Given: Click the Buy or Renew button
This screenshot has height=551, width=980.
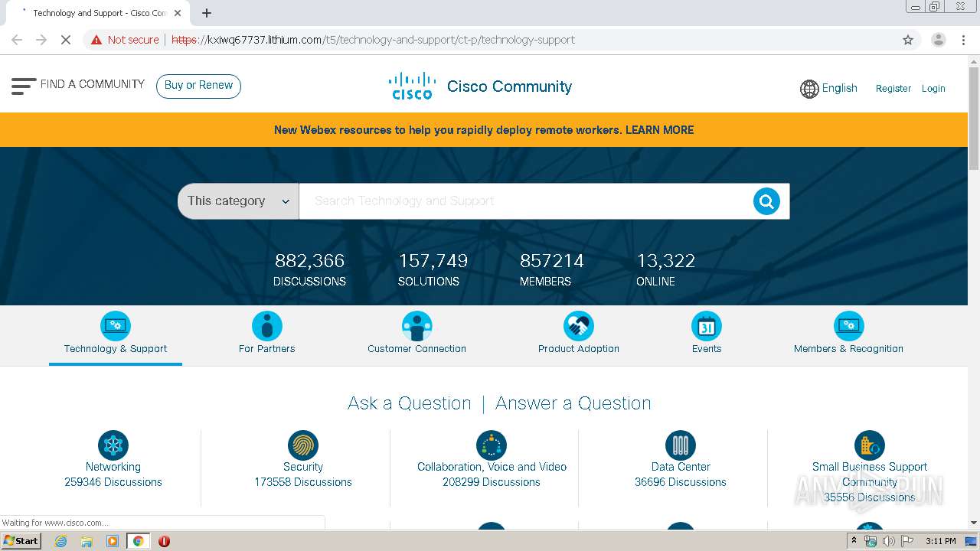Looking at the screenshot, I should (x=198, y=86).
